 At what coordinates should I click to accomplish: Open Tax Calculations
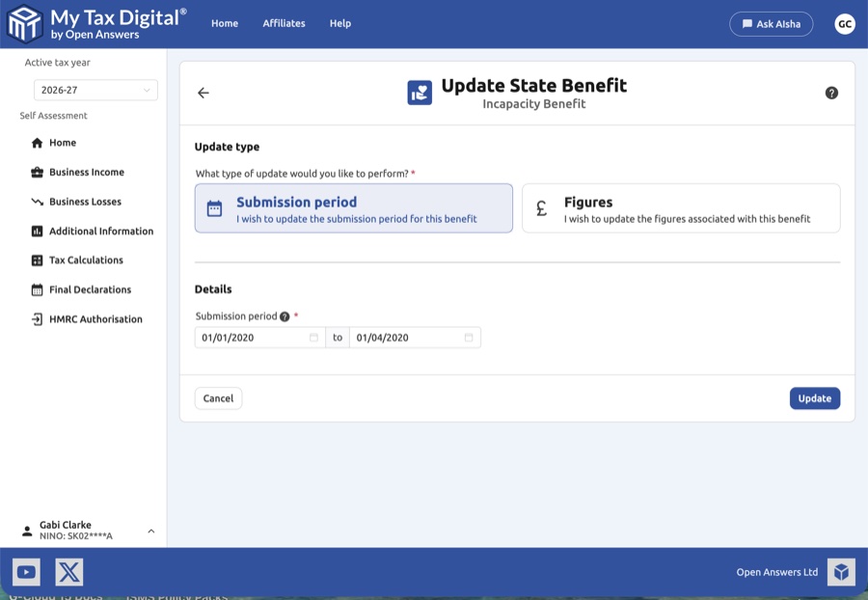86,259
